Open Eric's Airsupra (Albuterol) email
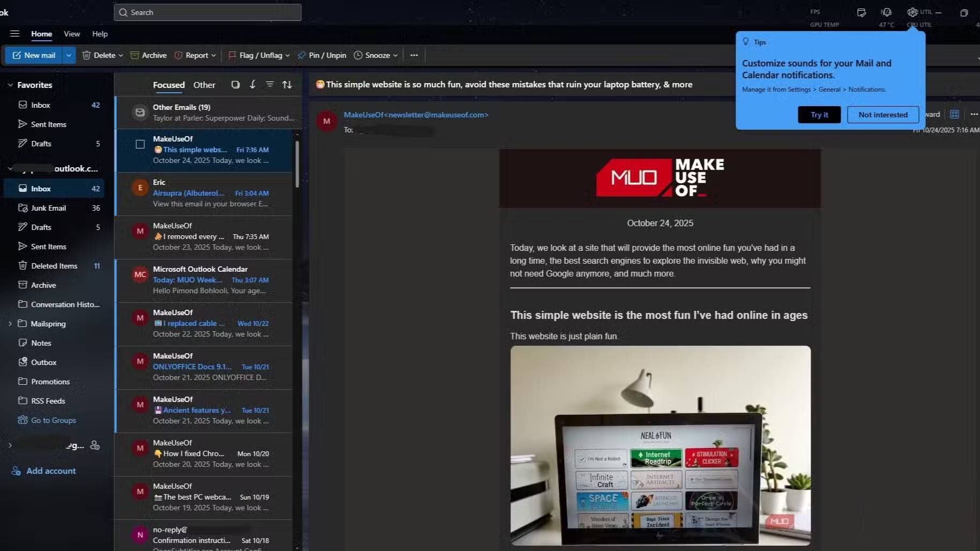Image resolution: width=980 pixels, height=551 pixels. (x=204, y=193)
